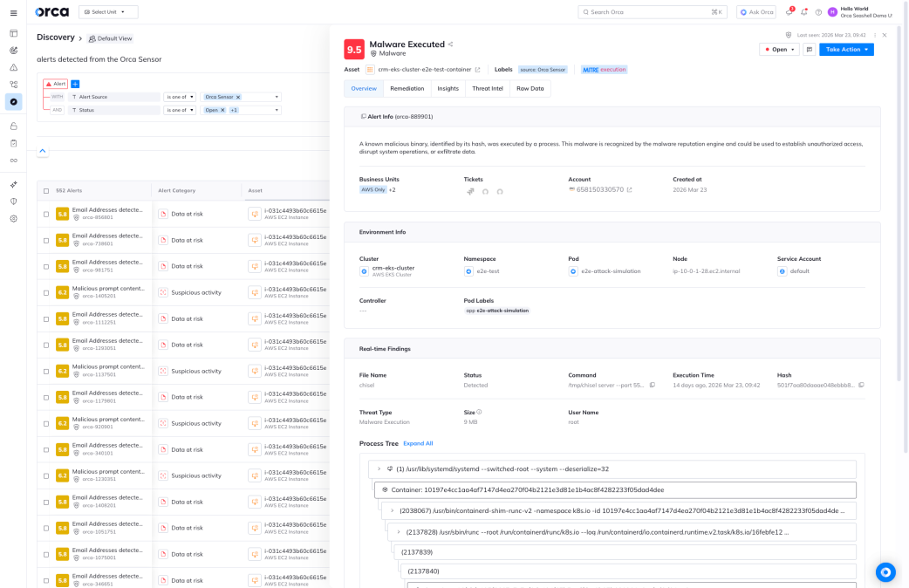
Task: Share the Malware Executed alert
Action: (450, 44)
